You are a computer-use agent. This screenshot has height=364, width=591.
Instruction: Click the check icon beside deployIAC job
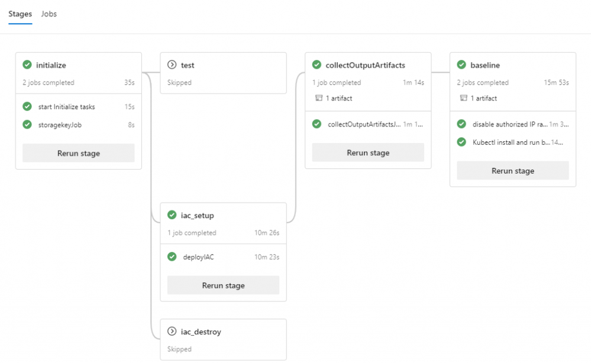(172, 256)
